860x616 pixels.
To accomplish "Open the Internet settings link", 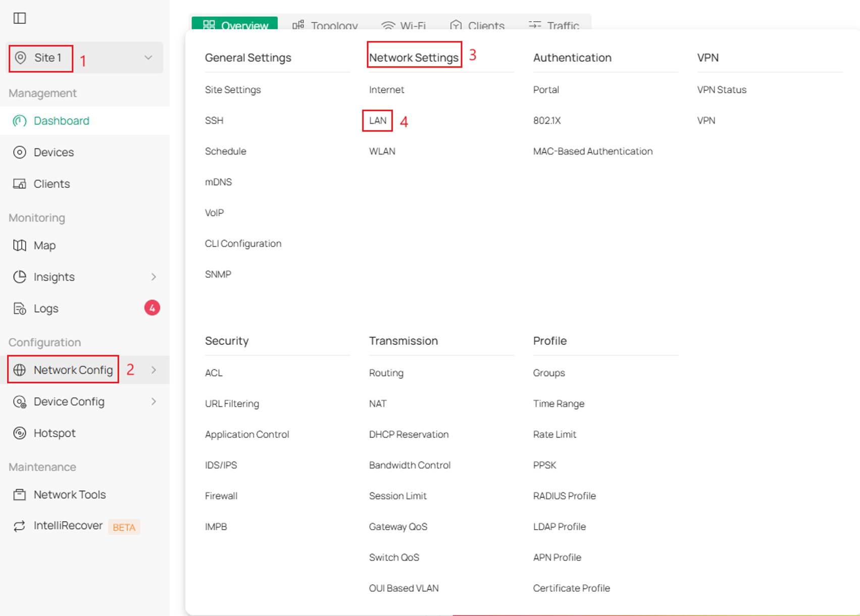I will tap(386, 90).
